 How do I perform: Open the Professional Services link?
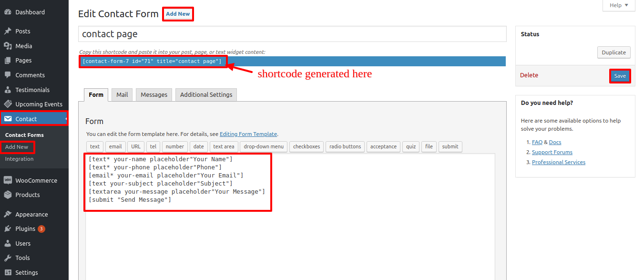pyautogui.click(x=559, y=162)
